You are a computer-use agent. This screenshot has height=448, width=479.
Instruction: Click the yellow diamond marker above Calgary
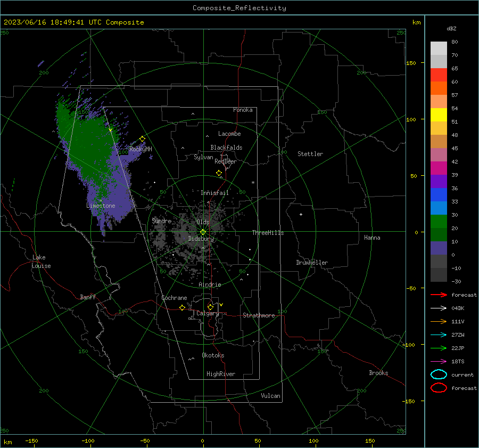click(x=210, y=307)
